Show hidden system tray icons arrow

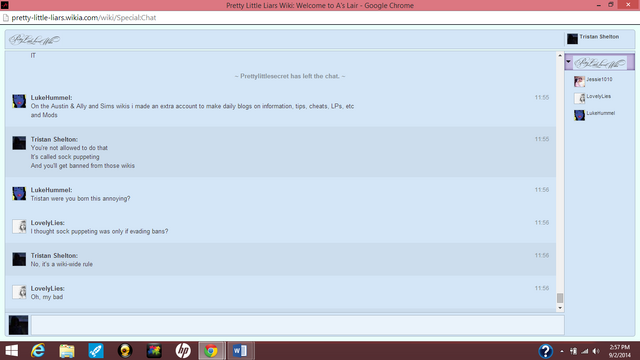(x=562, y=351)
